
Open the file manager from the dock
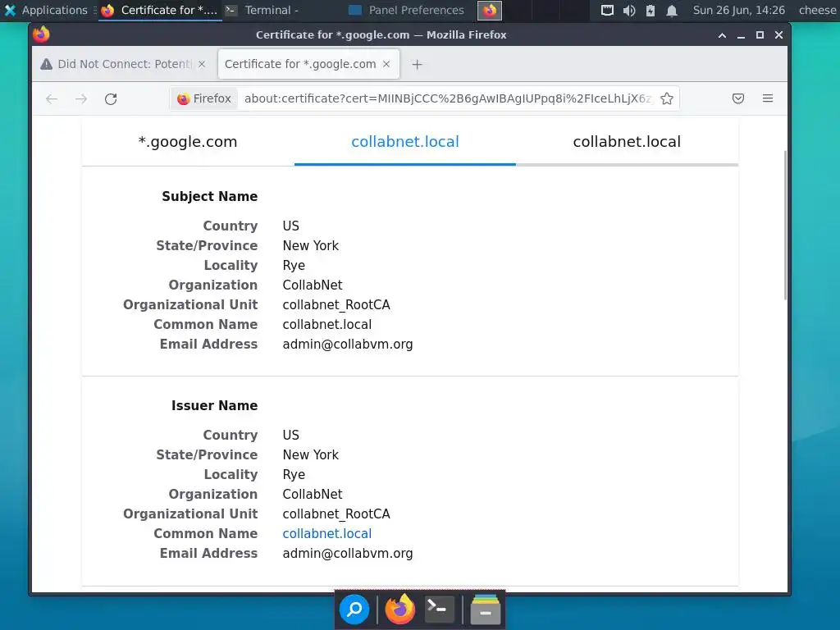[x=486, y=609]
